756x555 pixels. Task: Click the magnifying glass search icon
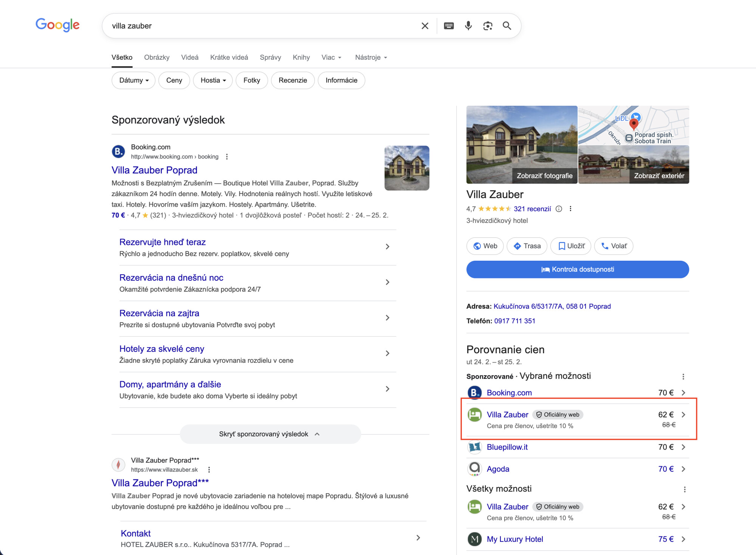point(507,26)
